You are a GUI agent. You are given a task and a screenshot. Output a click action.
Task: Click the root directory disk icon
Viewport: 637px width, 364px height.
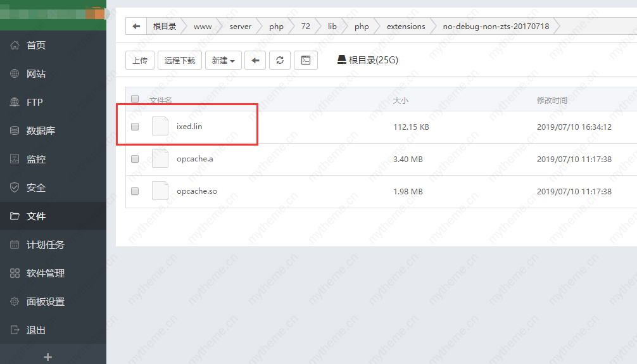[x=342, y=60]
